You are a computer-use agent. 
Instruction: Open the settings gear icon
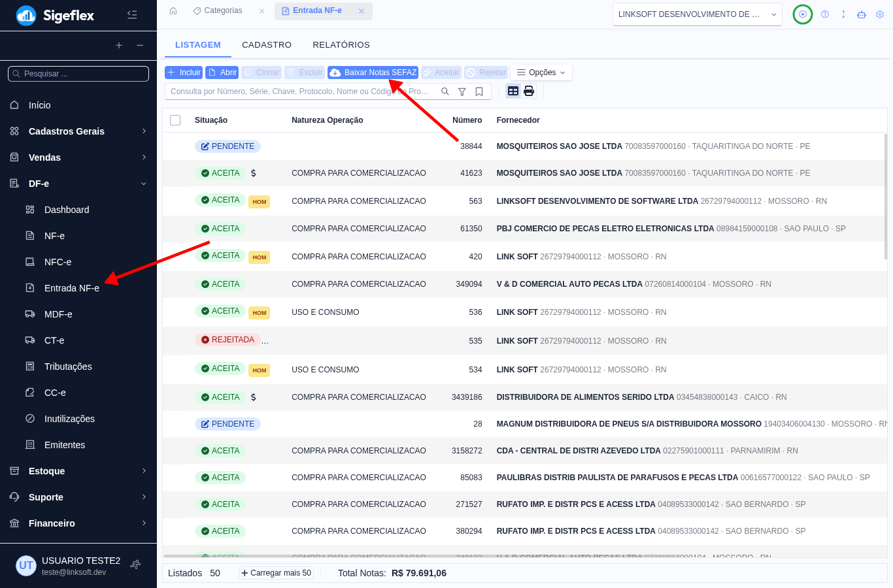[x=880, y=14]
